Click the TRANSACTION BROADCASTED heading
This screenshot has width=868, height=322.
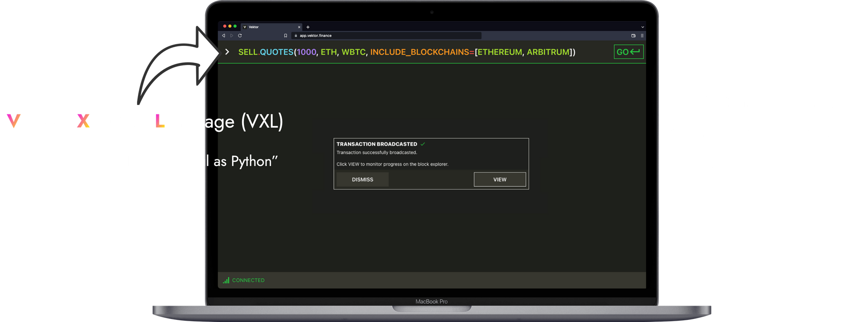tap(377, 144)
